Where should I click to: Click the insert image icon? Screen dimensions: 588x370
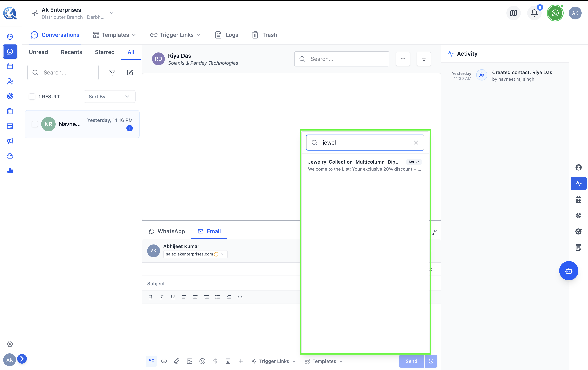click(x=189, y=361)
